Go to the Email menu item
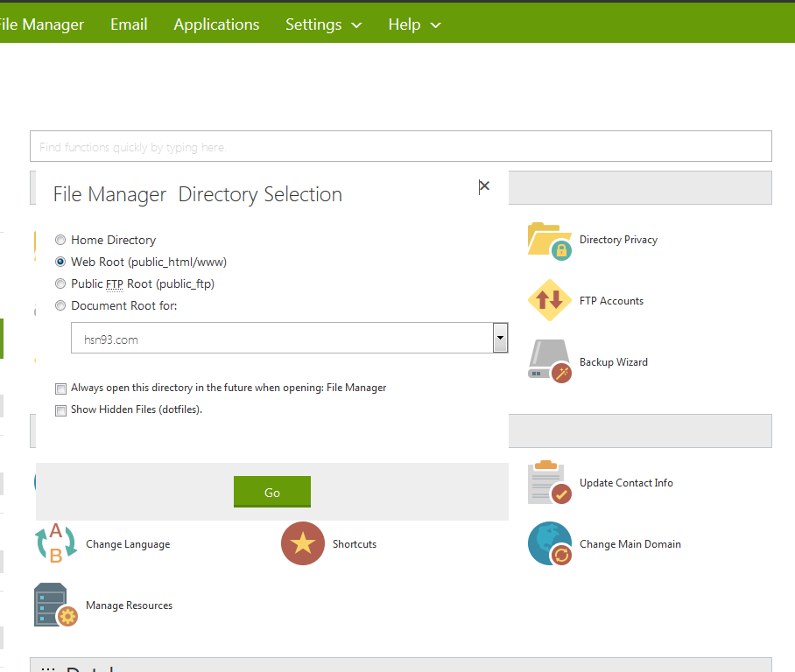795x672 pixels. (x=129, y=24)
